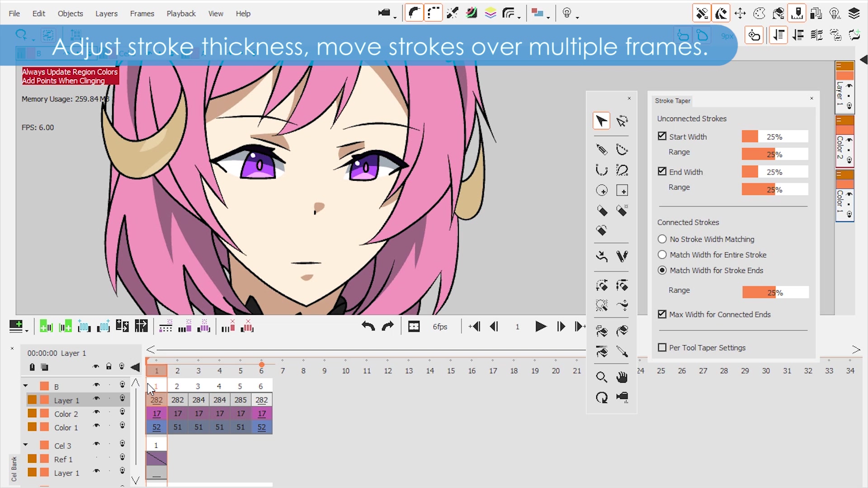Open the Frames menu
The image size is (868, 488).
coord(142,14)
